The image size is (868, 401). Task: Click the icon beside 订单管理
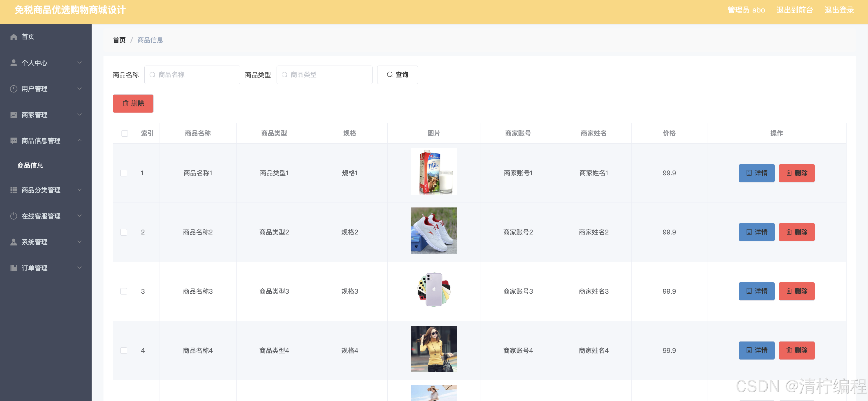pyautogui.click(x=13, y=268)
